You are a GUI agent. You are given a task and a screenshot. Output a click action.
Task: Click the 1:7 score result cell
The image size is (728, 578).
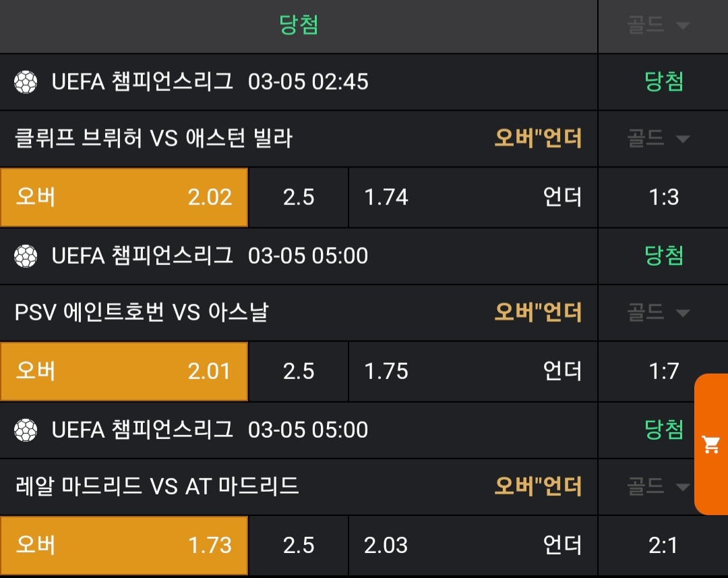pyautogui.click(x=663, y=372)
